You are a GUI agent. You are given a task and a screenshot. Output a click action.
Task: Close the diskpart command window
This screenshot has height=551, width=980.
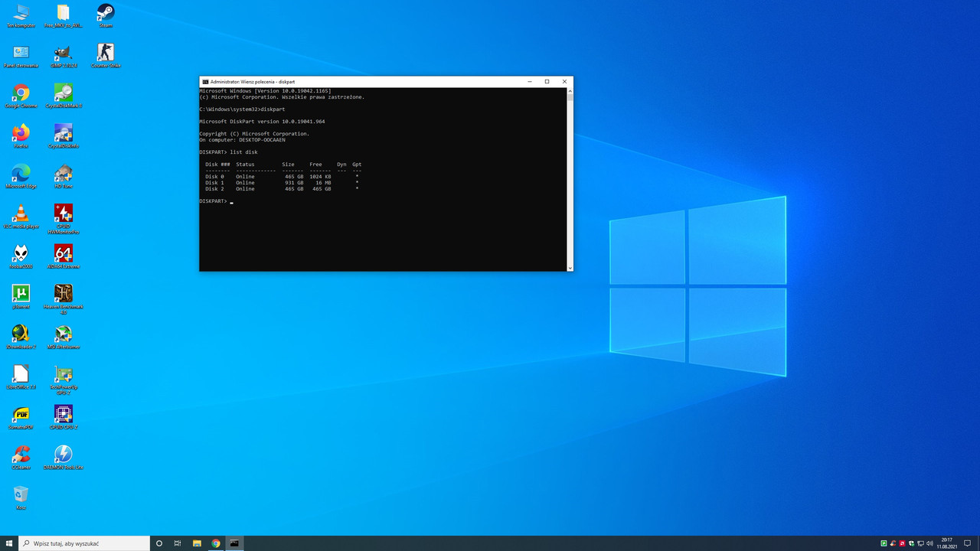pos(564,81)
